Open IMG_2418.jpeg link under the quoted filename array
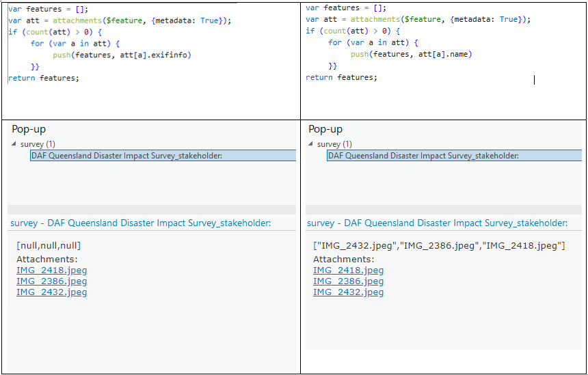588x375 pixels. tap(349, 270)
